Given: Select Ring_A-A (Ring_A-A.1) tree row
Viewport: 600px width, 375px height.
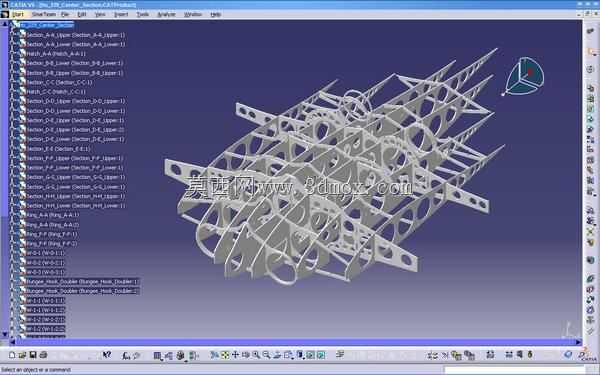Looking at the screenshot, I should pyautogui.click(x=52, y=215).
